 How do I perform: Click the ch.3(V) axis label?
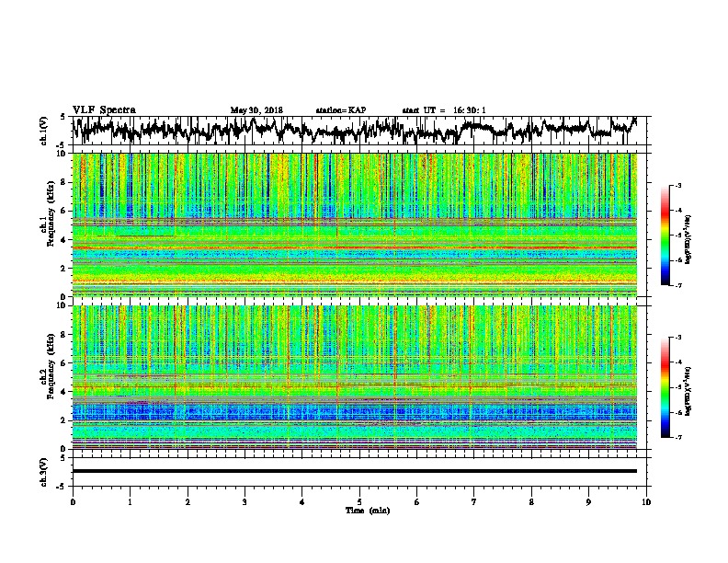(44, 472)
